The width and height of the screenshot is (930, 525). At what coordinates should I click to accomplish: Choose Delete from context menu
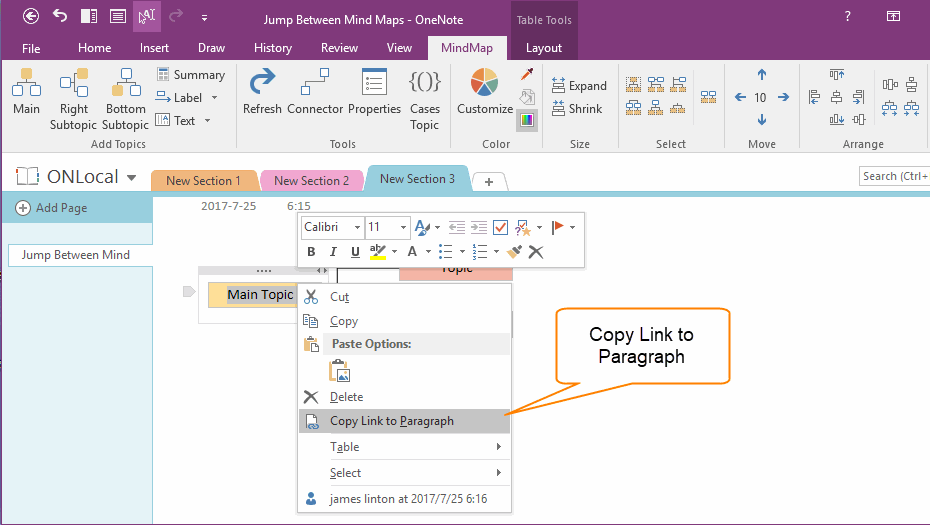click(x=404, y=397)
